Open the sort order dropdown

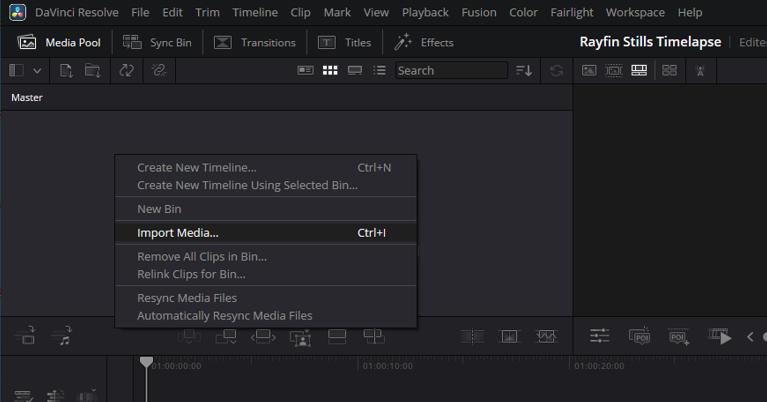pos(524,71)
